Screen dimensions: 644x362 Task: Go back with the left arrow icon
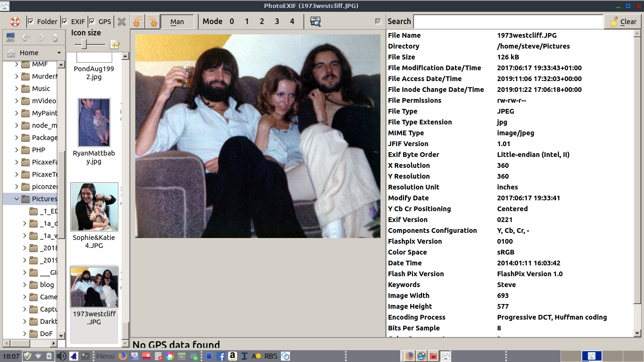(x=25, y=37)
